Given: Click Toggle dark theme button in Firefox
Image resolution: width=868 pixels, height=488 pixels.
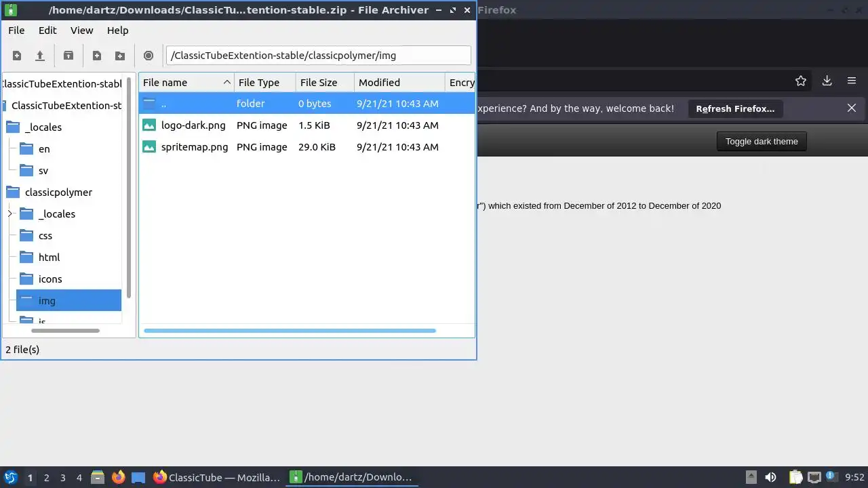Looking at the screenshot, I should (762, 142).
